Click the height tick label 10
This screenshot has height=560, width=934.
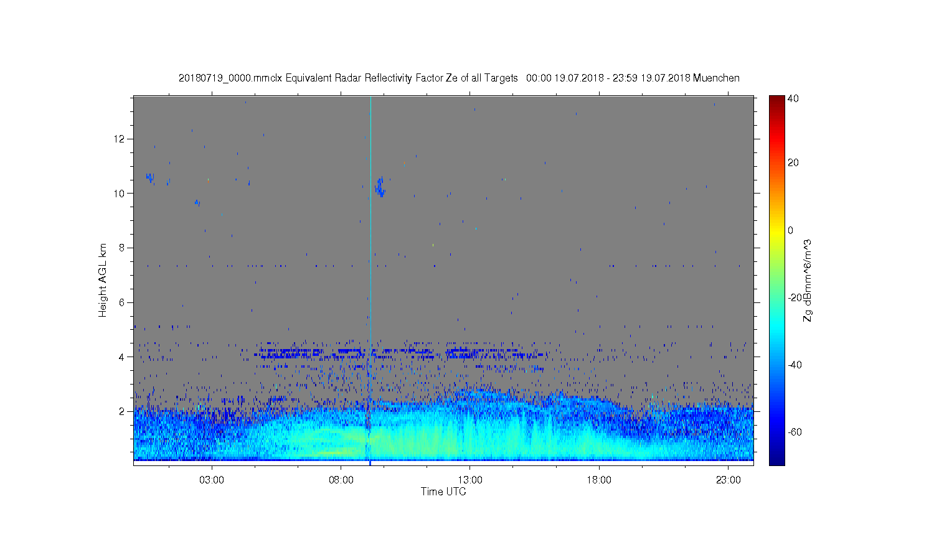click(x=120, y=193)
